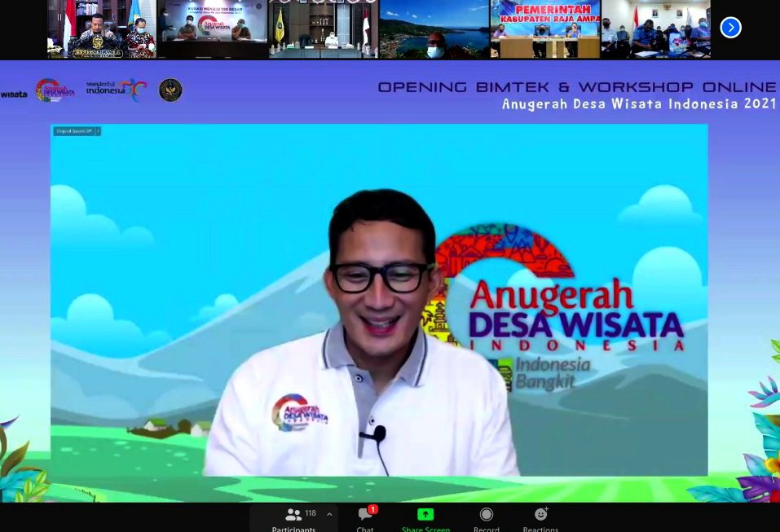The width and height of the screenshot is (780, 532).
Task: Select the last meeting room participant thumbnail
Action: point(656,29)
